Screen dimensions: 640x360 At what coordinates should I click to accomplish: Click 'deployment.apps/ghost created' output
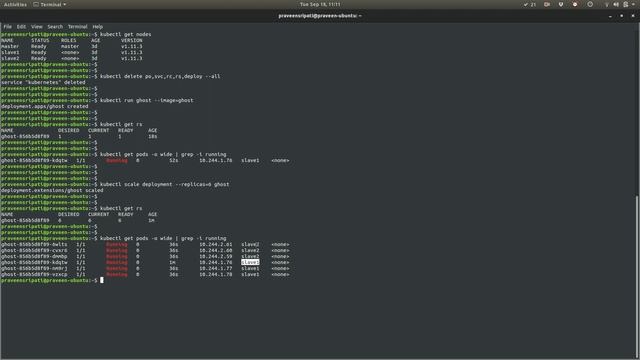44,106
